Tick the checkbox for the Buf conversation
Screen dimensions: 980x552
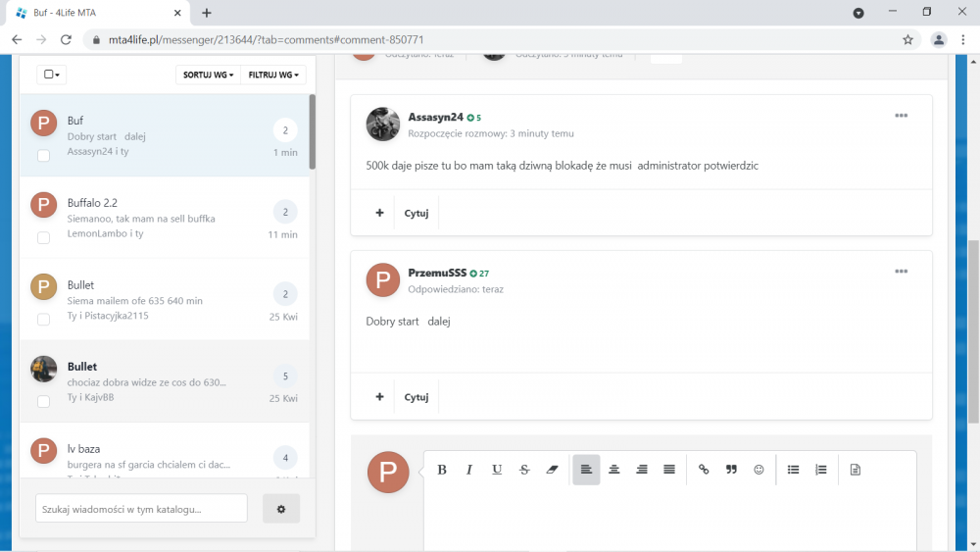[44, 156]
